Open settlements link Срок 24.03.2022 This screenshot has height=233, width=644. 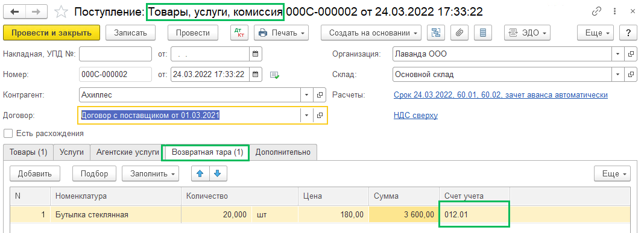point(500,95)
